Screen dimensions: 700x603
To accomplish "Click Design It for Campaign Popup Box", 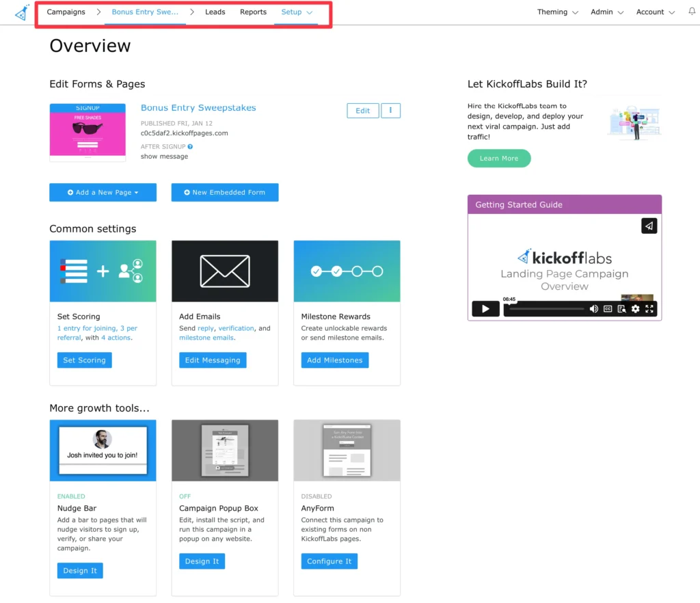I will (x=202, y=561).
